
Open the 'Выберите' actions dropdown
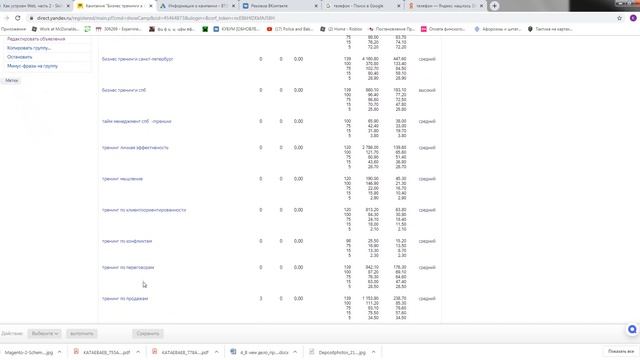coord(44,333)
